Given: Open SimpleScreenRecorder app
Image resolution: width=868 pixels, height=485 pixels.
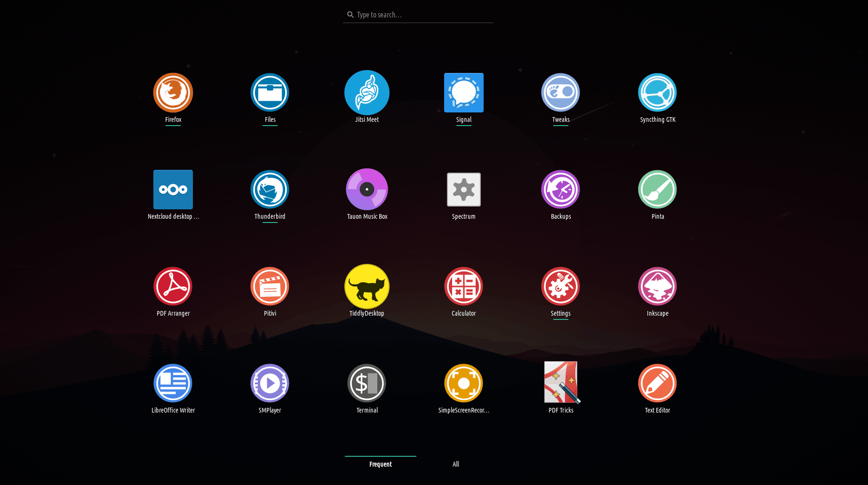Looking at the screenshot, I should point(463,383).
